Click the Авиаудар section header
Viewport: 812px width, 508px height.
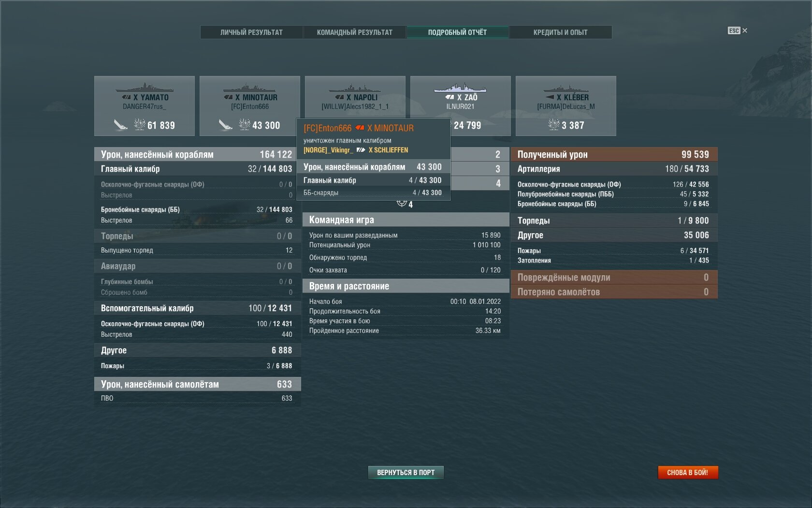point(197,266)
